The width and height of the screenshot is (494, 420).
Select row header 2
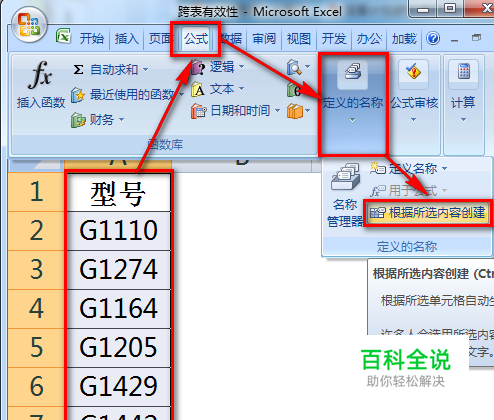click(x=36, y=231)
